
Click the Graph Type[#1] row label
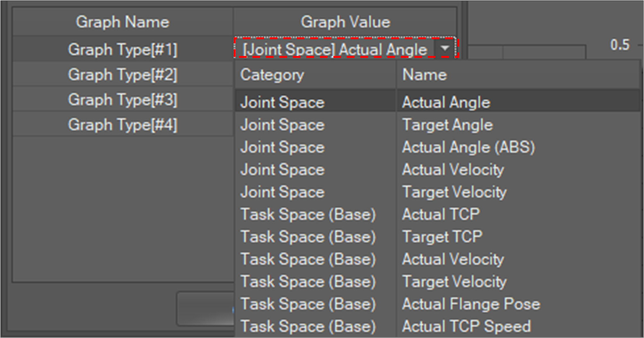(x=122, y=50)
